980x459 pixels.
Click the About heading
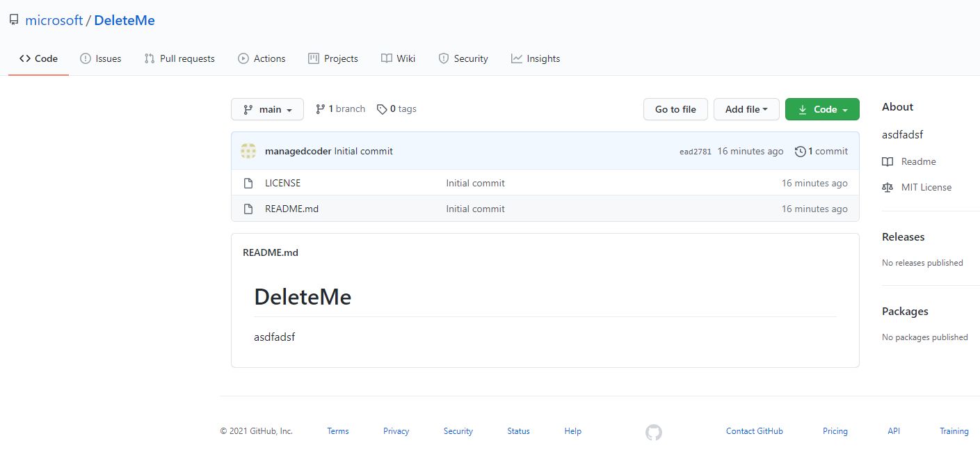tap(898, 107)
